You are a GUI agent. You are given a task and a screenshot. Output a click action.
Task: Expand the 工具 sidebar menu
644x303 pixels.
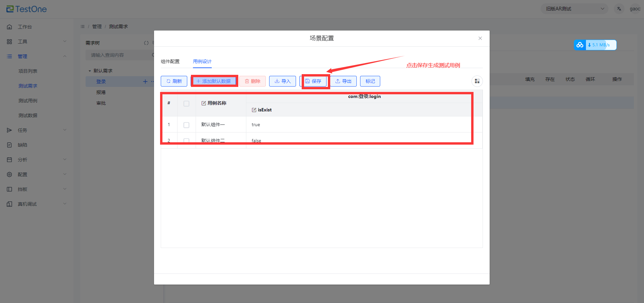pyautogui.click(x=37, y=42)
